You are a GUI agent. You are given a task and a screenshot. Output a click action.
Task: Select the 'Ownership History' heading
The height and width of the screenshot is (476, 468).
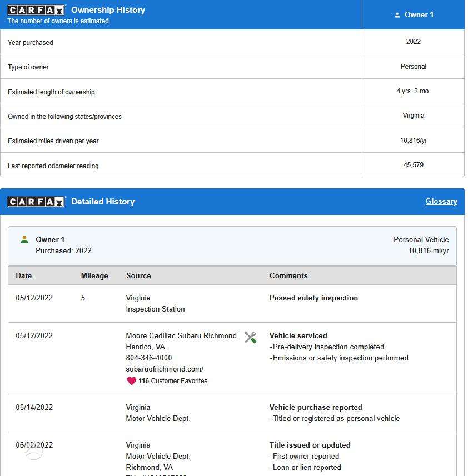pyautogui.click(x=108, y=9)
